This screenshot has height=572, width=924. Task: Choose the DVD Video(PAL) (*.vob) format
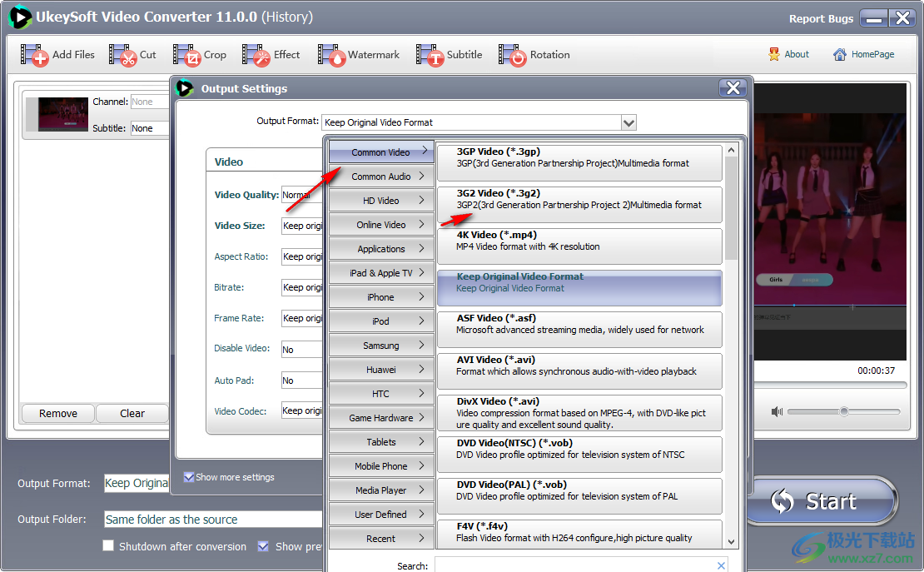click(x=580, y=496)
